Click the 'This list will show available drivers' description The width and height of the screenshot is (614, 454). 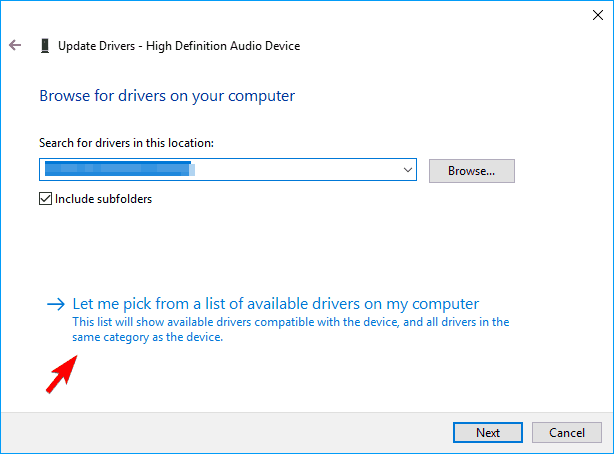(x=290, y=322)
